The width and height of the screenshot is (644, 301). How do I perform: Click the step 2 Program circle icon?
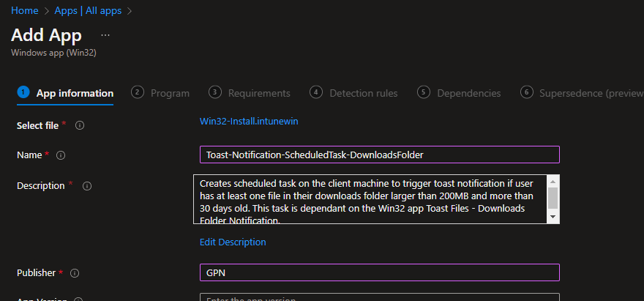pyautogui.click(x=137, y=92)
